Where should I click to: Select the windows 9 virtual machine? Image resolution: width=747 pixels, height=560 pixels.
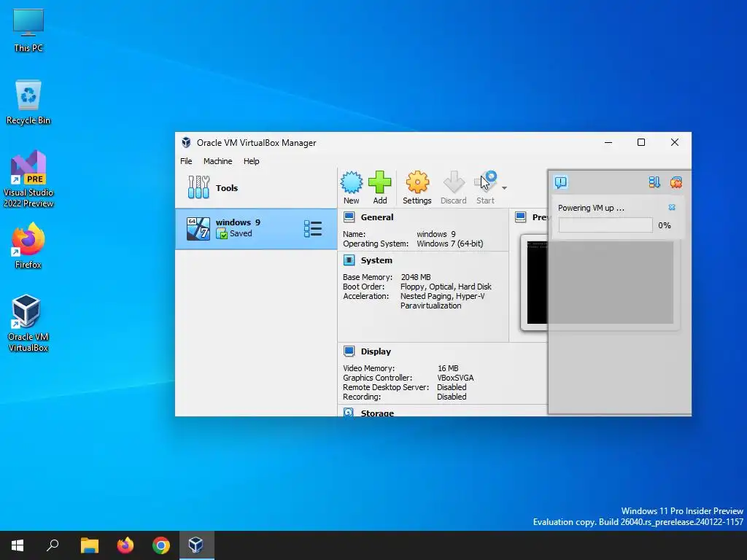pos(256,228)
